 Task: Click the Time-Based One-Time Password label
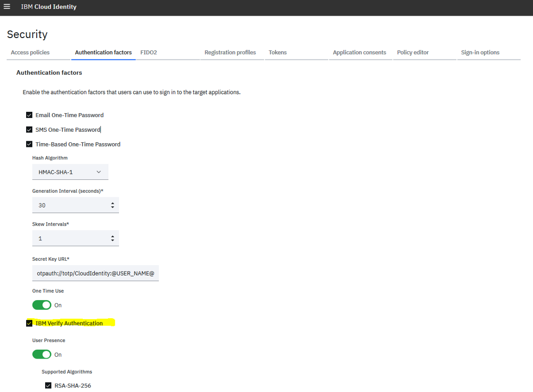click(x=78, y=144)
